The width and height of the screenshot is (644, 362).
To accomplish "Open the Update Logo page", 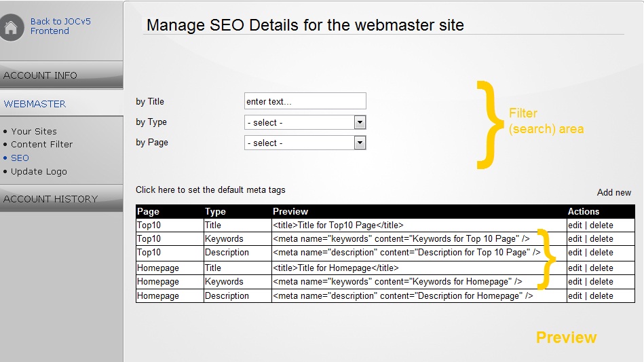I will click(x=39, y=172).
